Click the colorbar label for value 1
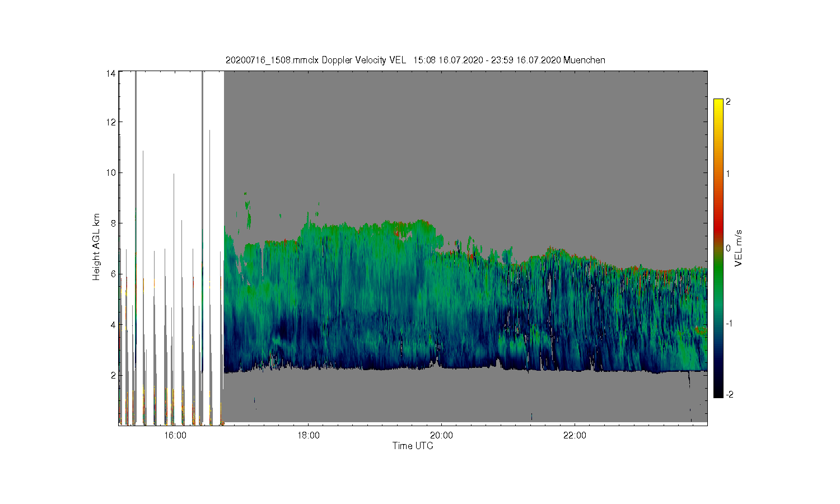This screenshot has width=840, height=504. [x=728, y=174]
